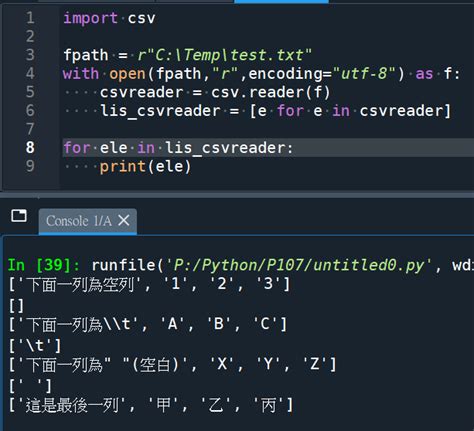474x431 pixels.
Task: Open the console tab browse icon
Action: point(19,216)
